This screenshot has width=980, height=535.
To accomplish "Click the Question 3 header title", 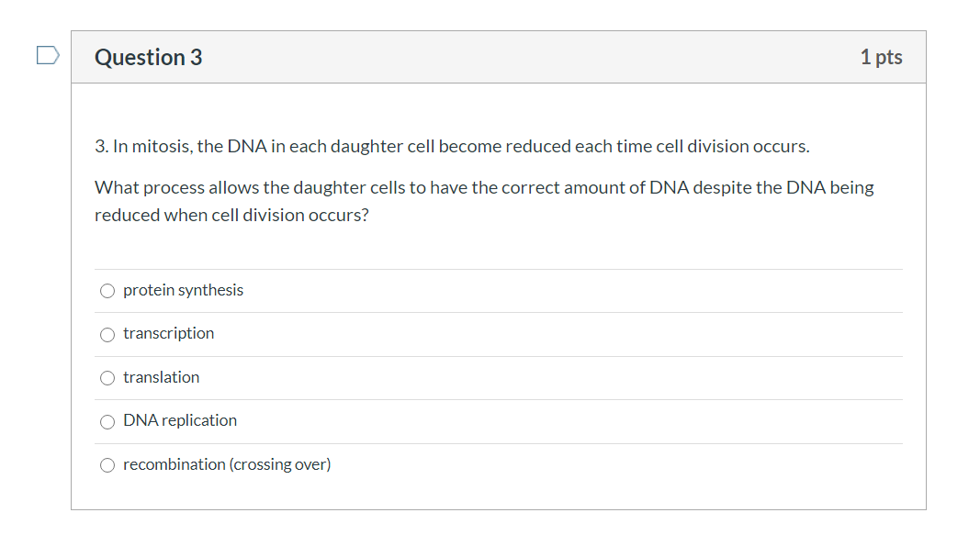I will 147,56.
